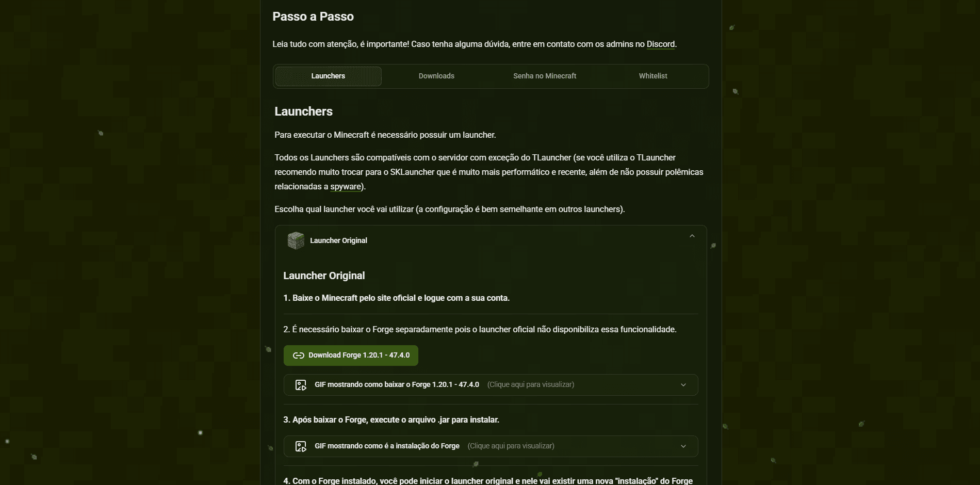Click the GIF image icon beside 'GIF mostrando como é a instalação do Forge'
The height and width of the screenshot is (485, 980).
point(301,446)
